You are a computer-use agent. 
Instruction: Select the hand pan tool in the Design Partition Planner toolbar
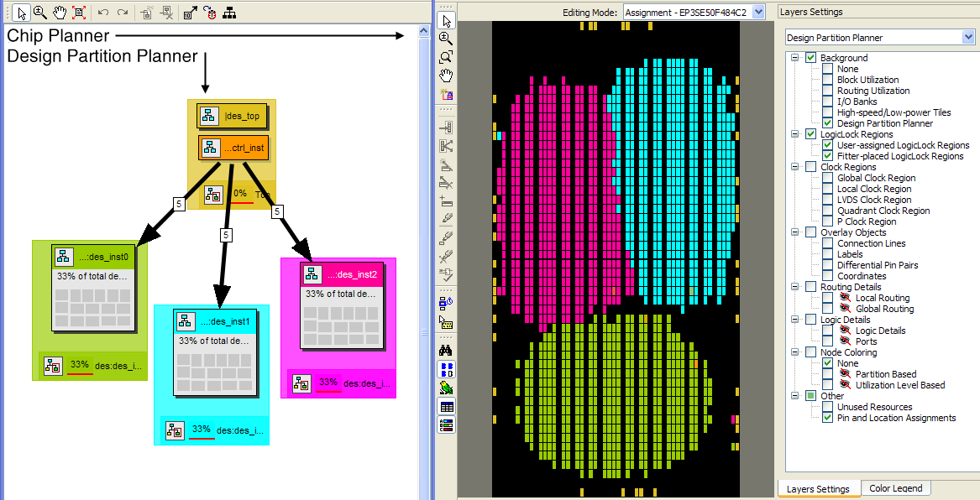pyautogui.click(x=60, y=11)
